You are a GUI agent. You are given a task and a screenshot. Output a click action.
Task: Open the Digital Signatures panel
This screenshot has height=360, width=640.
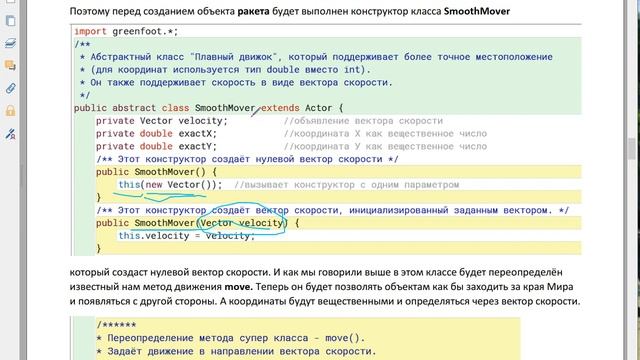[x=10, y=133]
